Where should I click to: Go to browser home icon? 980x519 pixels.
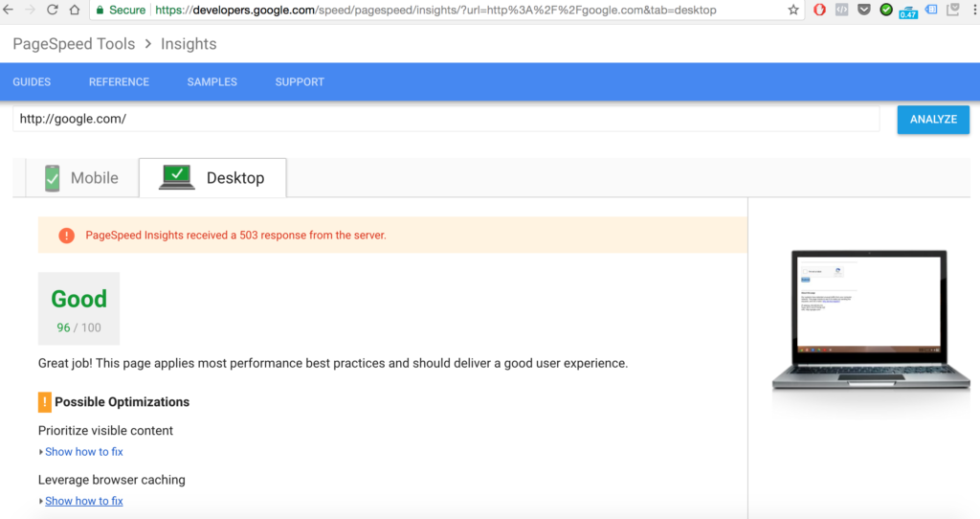point(75,11)
